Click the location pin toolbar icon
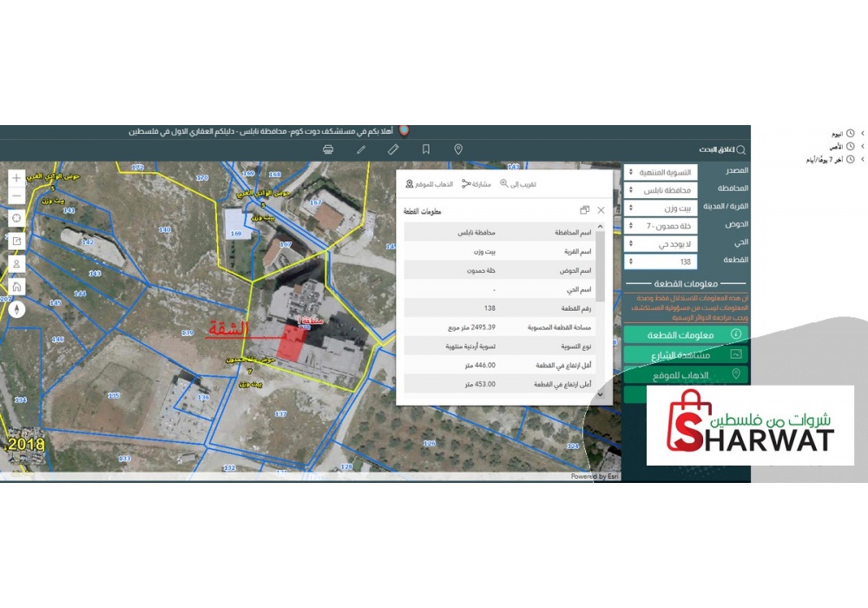This screenshot has height=608, width=868. coord(458,149)
